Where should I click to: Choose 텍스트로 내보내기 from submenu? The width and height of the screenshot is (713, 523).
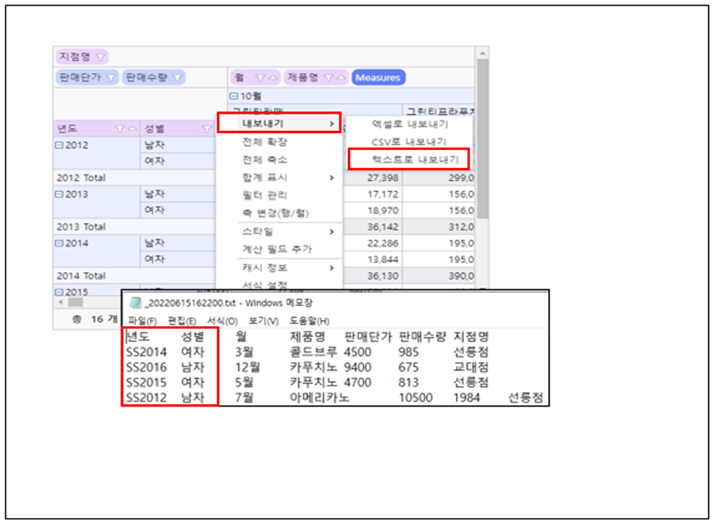[415, 160]
